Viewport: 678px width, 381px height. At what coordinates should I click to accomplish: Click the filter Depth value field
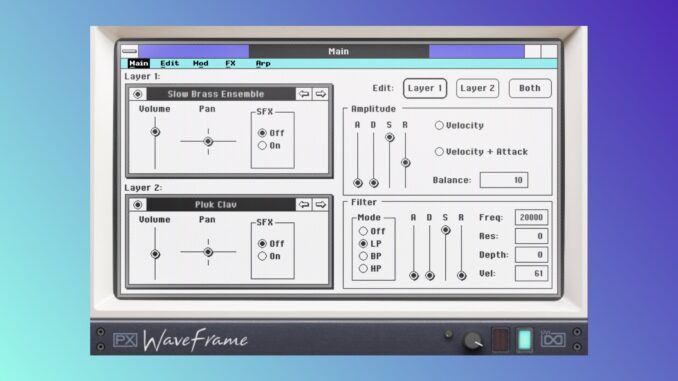click(x=531, y=255)
